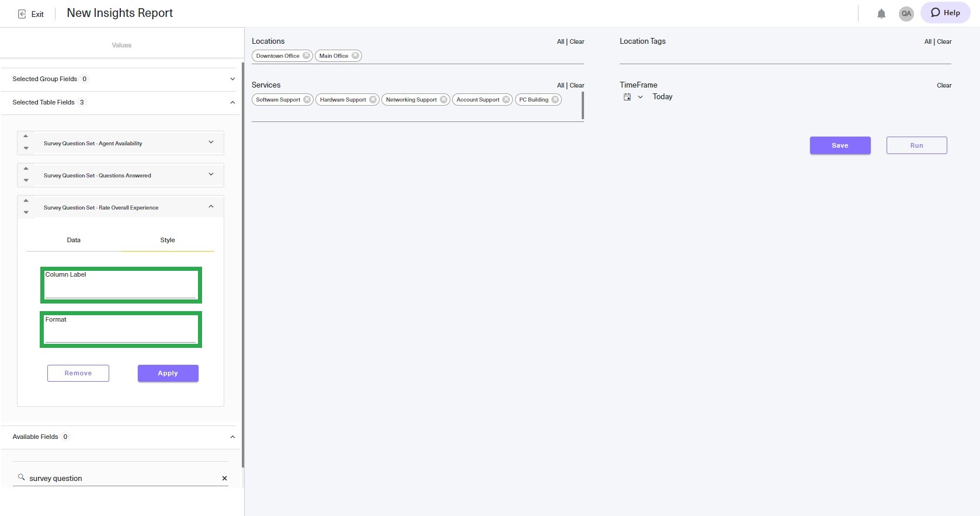Open the notifications bell
Viewport: 980px width, 516px height.
click(881, 13)
